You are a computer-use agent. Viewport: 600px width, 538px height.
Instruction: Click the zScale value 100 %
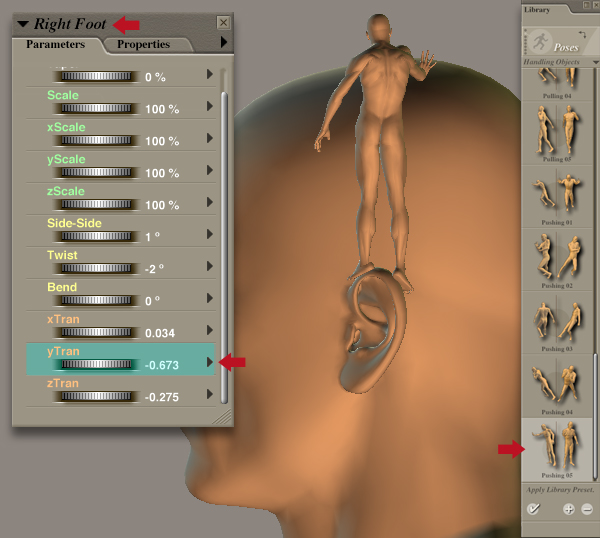[162, 205]
